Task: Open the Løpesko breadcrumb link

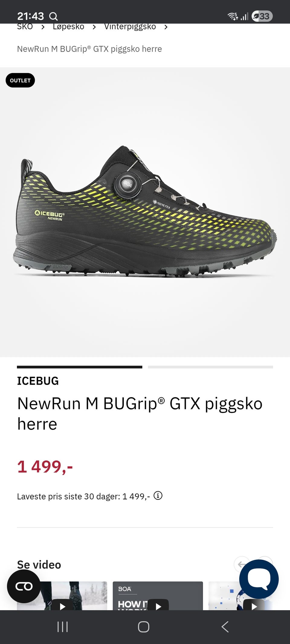Action: pos(69,27)
